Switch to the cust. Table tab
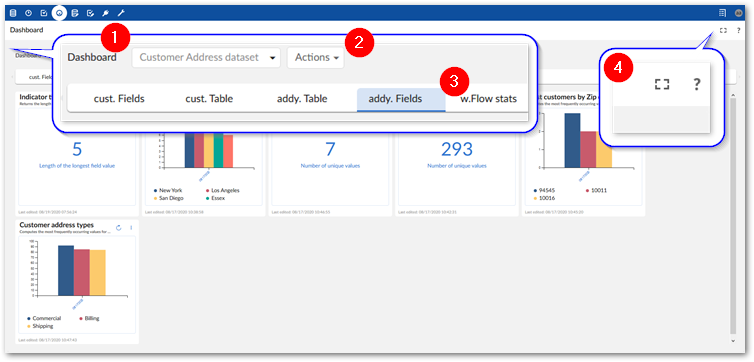754x362 pixels. tap(209, 99)
